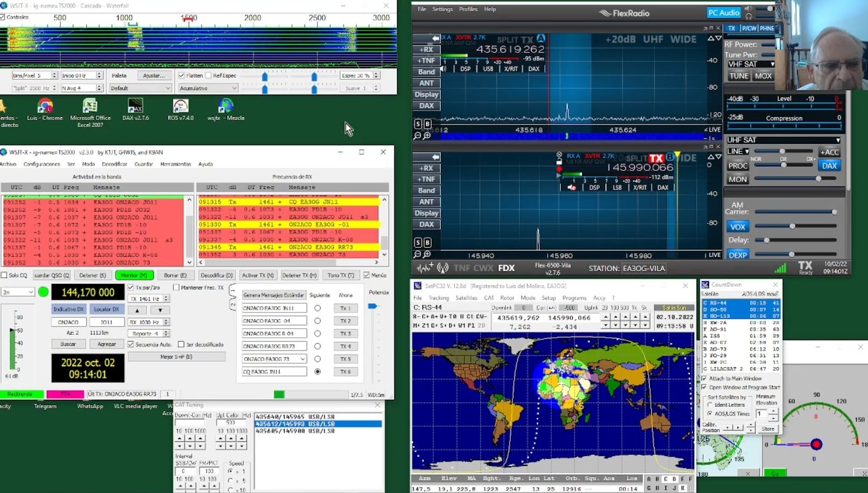Click the headphones icon beside PC Audio
868x493 pixels.
click(x=748, y=17)
